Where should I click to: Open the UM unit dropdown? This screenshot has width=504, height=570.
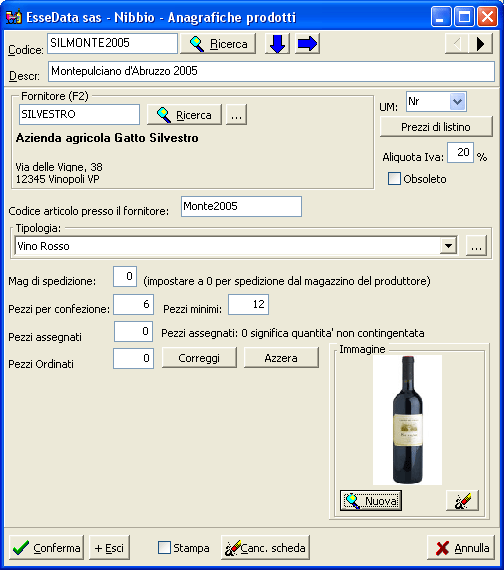(457, 101)
